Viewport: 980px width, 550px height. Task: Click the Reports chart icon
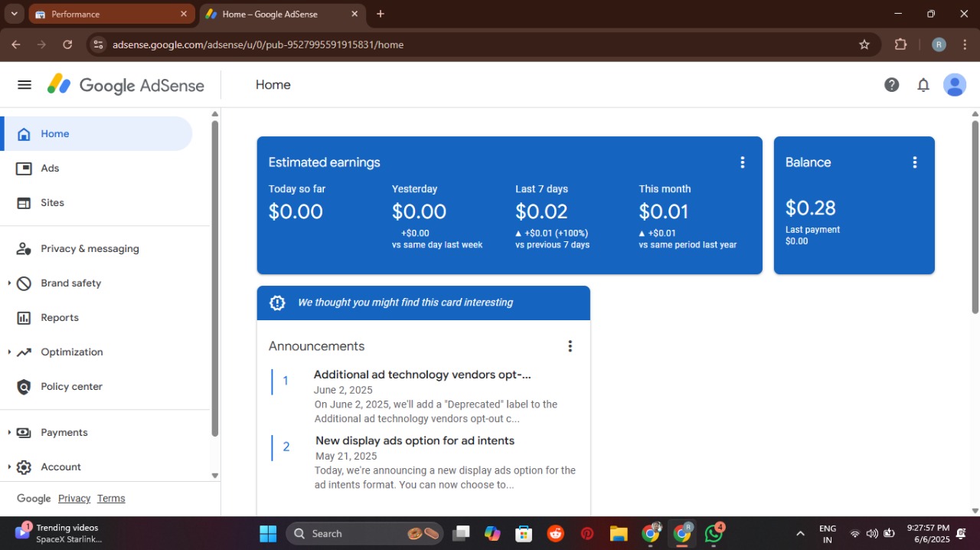tap(24, 318)
